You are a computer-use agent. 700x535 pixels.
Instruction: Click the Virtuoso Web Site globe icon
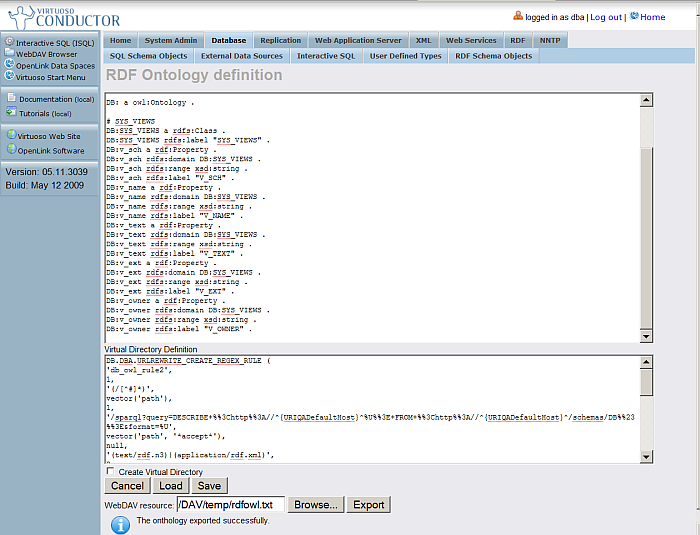pyautogui.click(x=12, y=134)
